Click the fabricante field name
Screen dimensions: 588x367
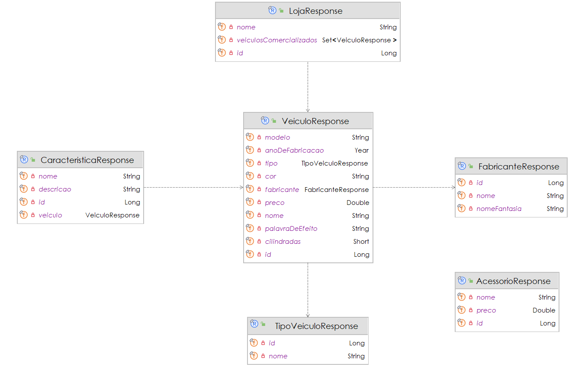[282, 190]
